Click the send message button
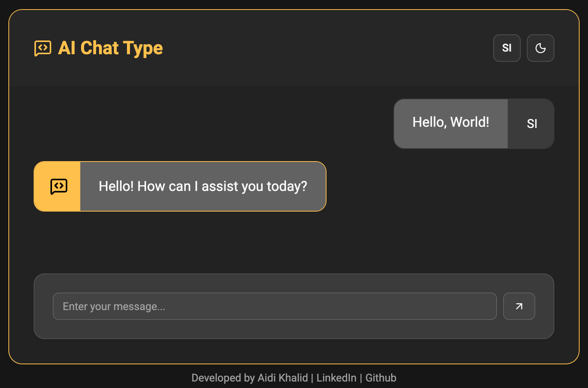This screenshot has height=388, width=588. [519, 306]
